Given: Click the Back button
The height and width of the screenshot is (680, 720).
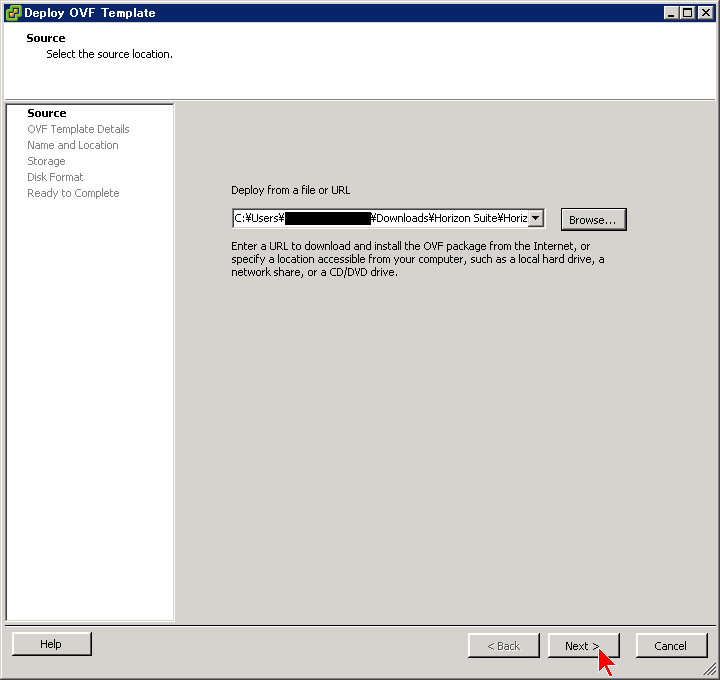Looking at the screenshot, I should point(504,646).
